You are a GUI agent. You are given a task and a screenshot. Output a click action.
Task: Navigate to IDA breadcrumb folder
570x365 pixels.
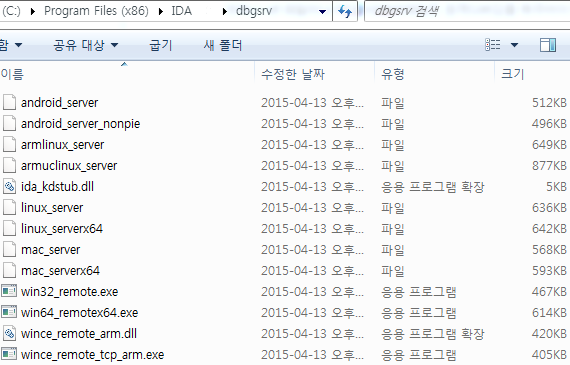(x=181, y=11)
